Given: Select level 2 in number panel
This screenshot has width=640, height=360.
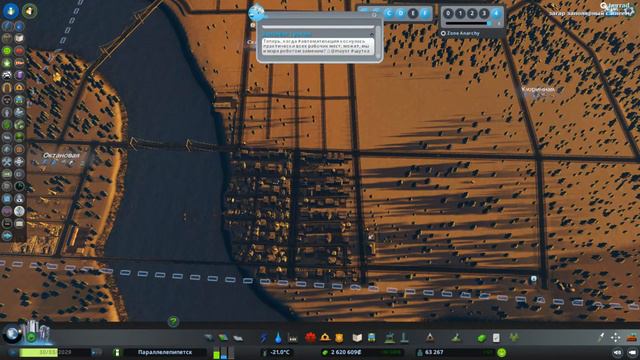Looking at the screenshot, I should (x=472, y=13).
